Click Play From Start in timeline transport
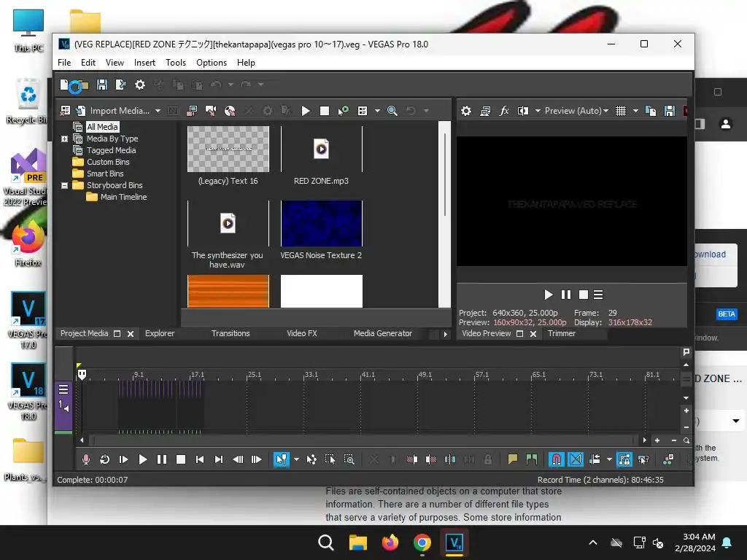The width and height of the screenshot is (747, 560). tap(123, 459)
